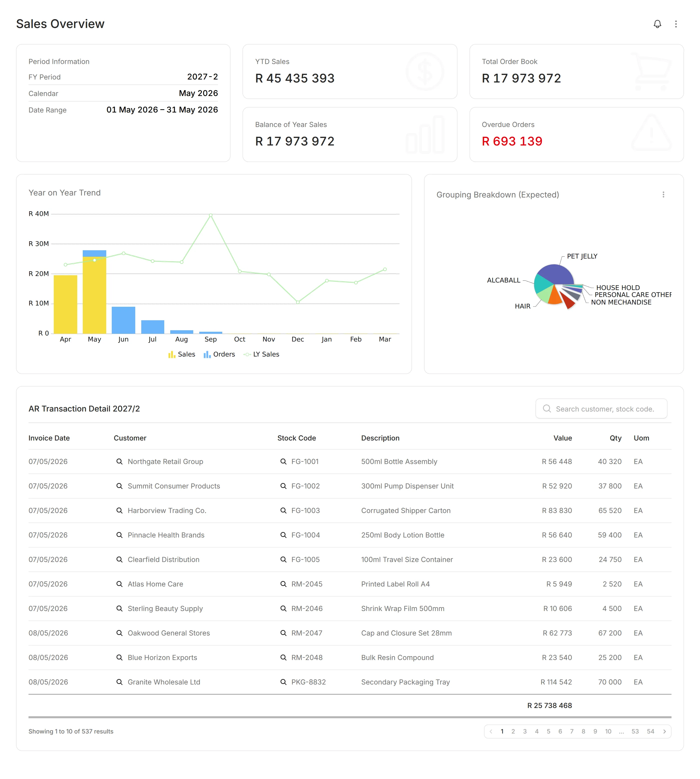The width and height of the screenshot is (700, 779).
Task: Open Grouping Breakdown options menu
Action: (663, 195)
